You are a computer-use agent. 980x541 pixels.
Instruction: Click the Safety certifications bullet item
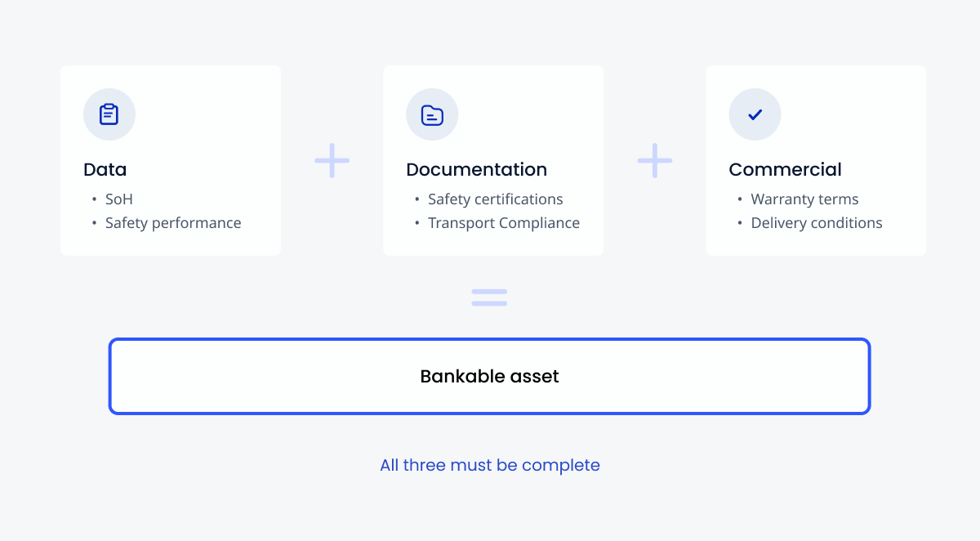496,199
